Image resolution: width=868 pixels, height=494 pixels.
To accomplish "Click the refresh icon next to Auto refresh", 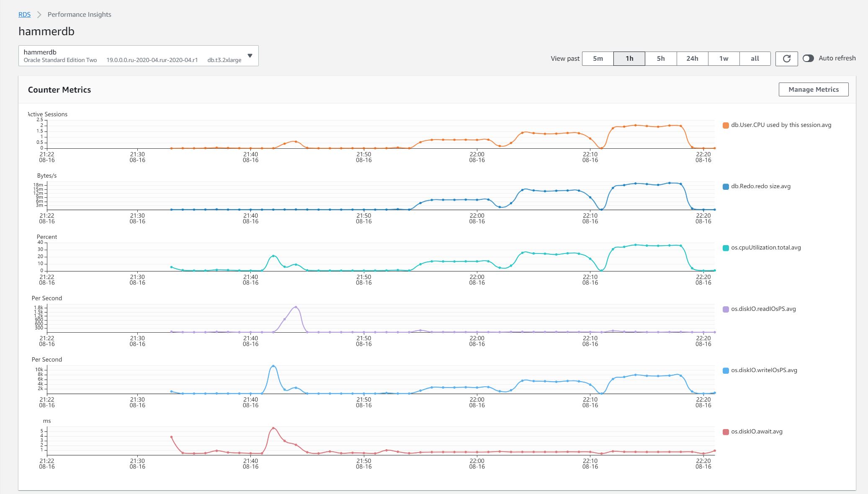I will coord(787,58).
